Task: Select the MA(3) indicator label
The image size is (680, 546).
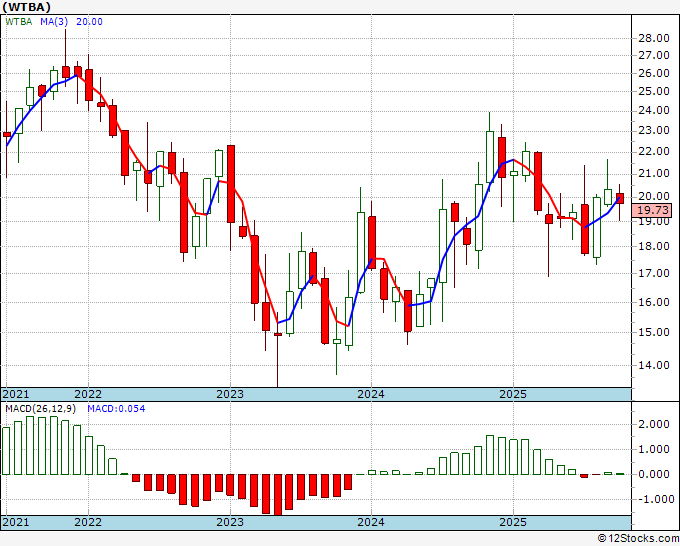Action: coord(54,22)
